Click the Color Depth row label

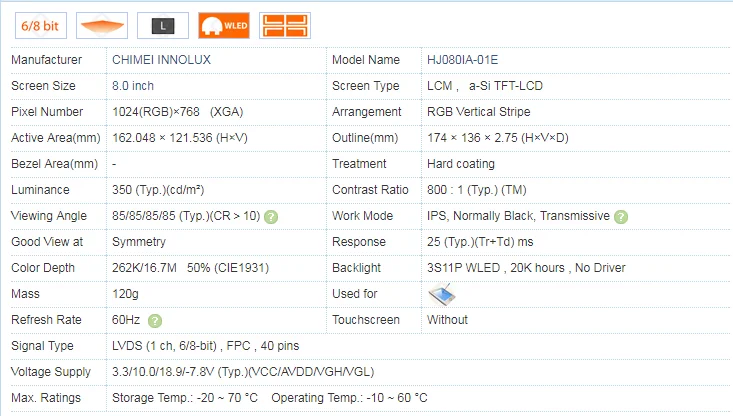point(43,268)
